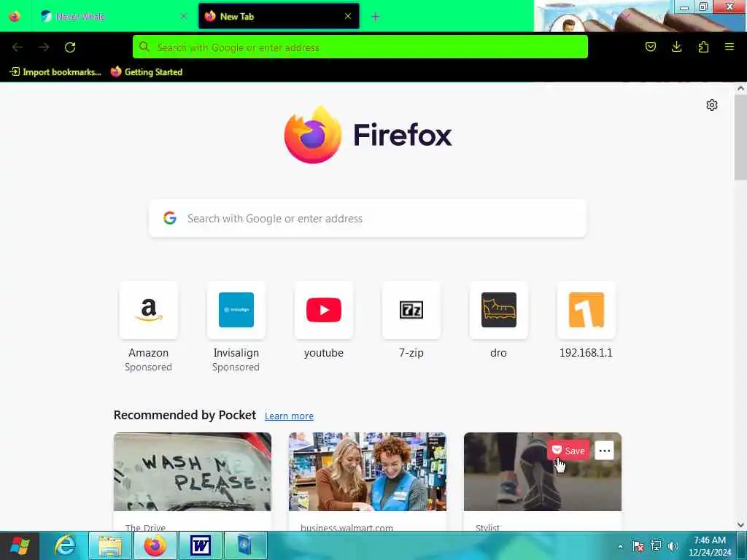The width and height of the screenshot is (747, 560).
Task: Save the Stylist story to Pocket
Action: 568,451
